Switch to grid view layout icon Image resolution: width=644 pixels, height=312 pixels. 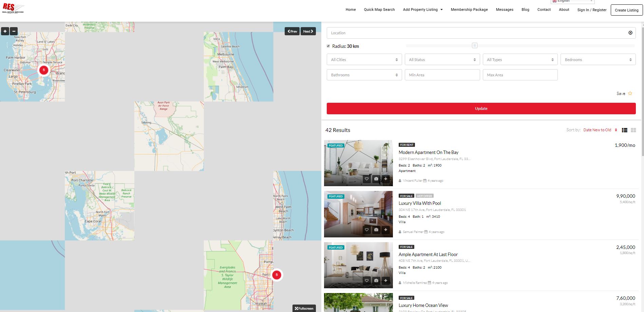tap(633, 130)
